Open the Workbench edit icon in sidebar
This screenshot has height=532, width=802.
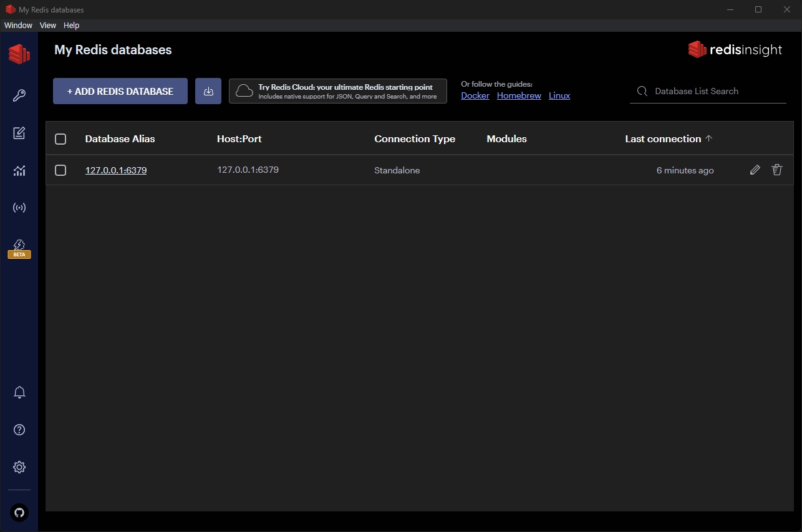pyautogui.click(x=19, y=133)
